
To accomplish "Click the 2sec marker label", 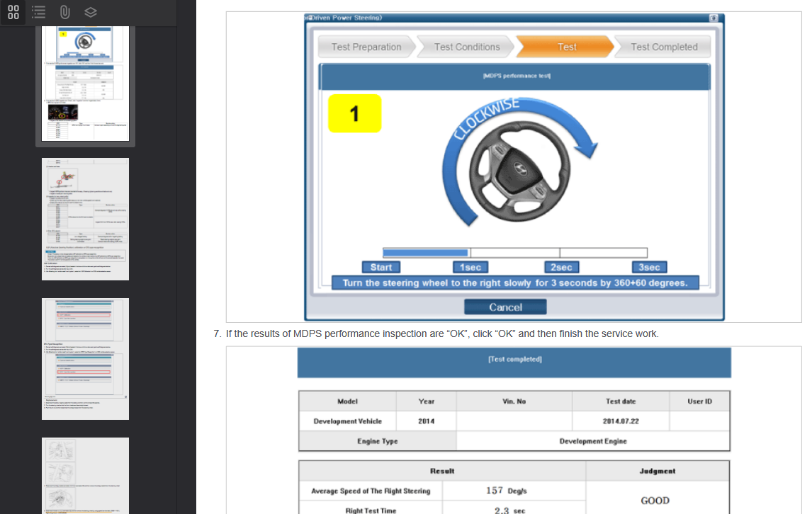I will (x=561, y=267).
